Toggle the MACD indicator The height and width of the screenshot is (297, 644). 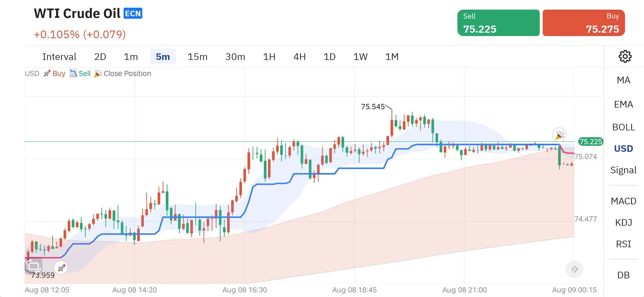pos(623,201)
